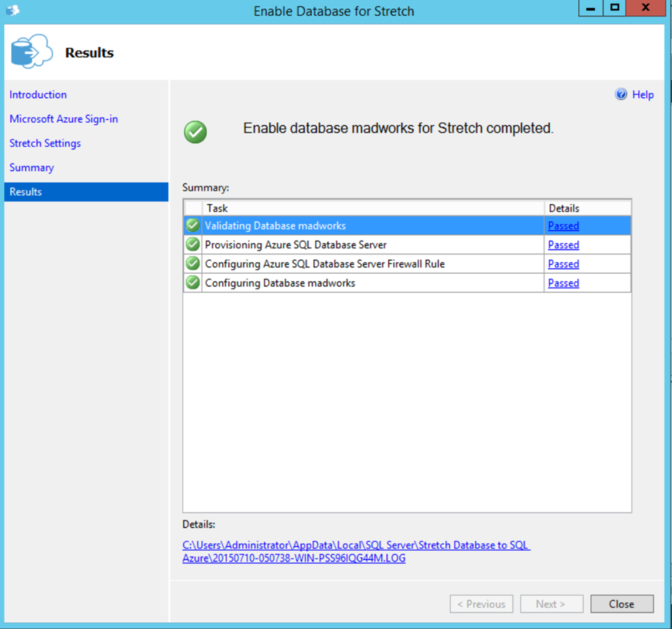Click green check icon beside Validating Database madworks
The height and width of the screenshot is (629, 672).
point(193,226)
